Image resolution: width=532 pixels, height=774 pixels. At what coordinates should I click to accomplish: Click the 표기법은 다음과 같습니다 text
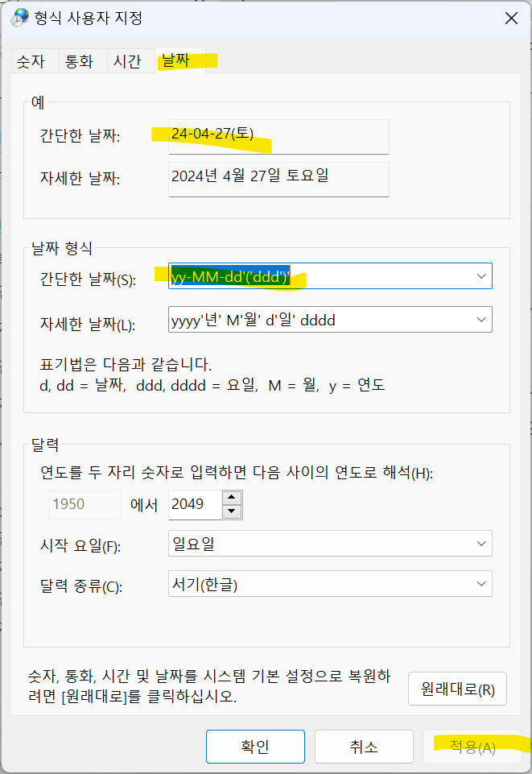point(126,364)
